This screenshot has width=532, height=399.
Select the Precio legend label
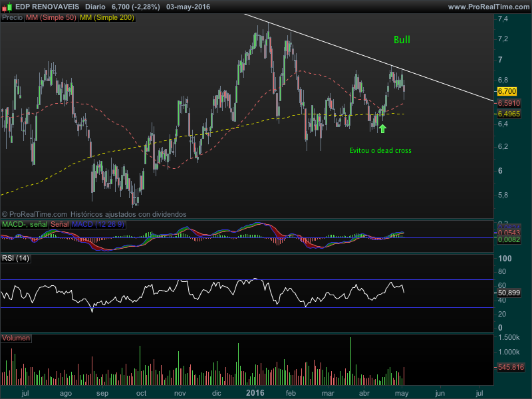point(12,18)
